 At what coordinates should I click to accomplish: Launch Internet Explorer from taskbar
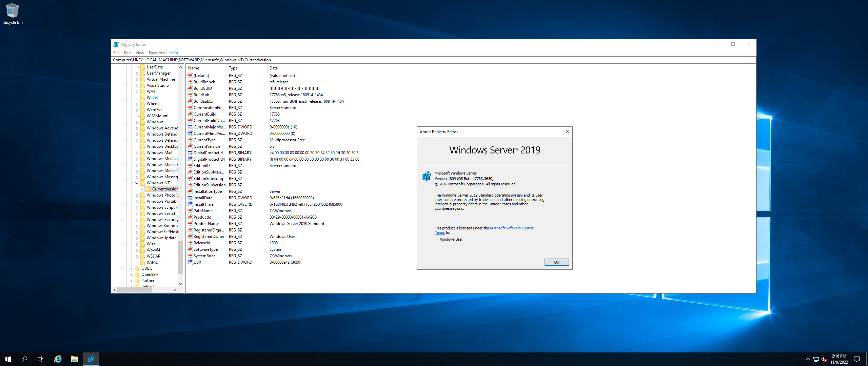click(58, 359)
